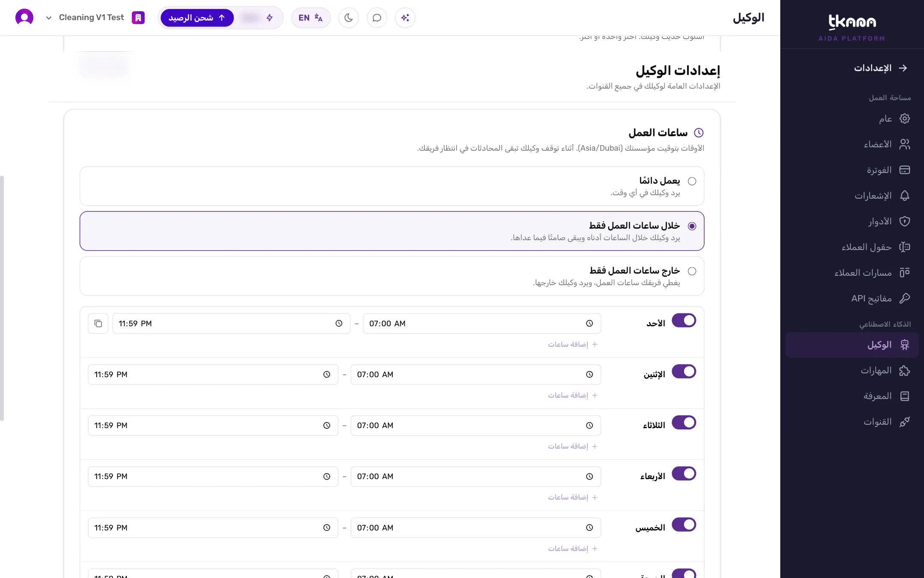
Task: Click the شحن الرصيد recharge button
Action: point(197,18)
